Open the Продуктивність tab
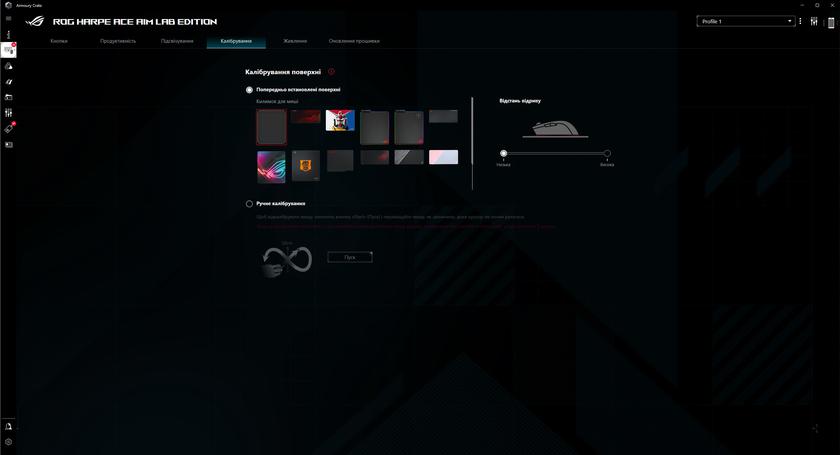 (x=118, y=41)
